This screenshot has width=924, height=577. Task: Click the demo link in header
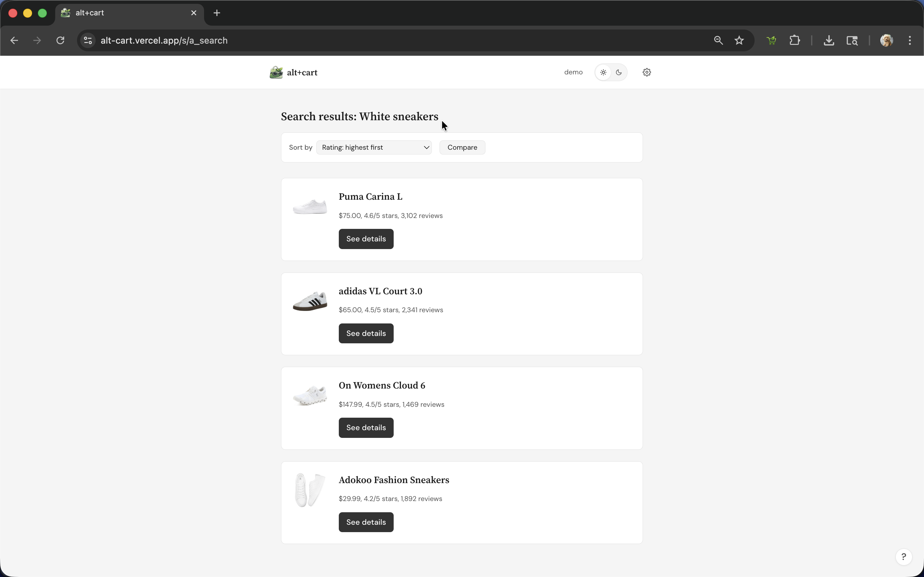coord(573,72)
